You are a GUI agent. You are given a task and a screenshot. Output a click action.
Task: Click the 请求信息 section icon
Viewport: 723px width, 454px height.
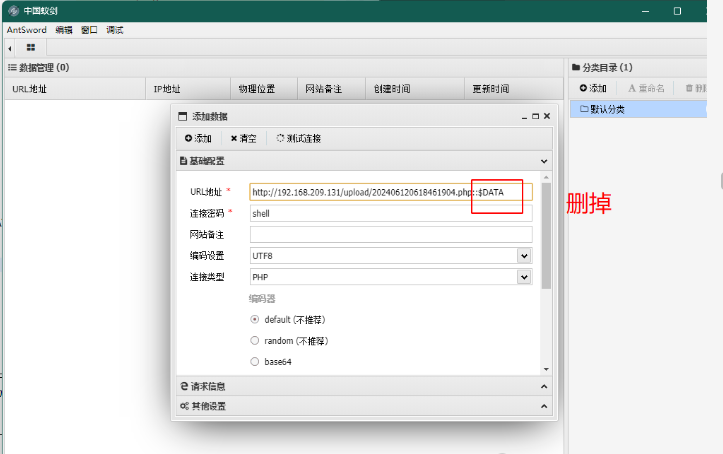tap(184, 386)
